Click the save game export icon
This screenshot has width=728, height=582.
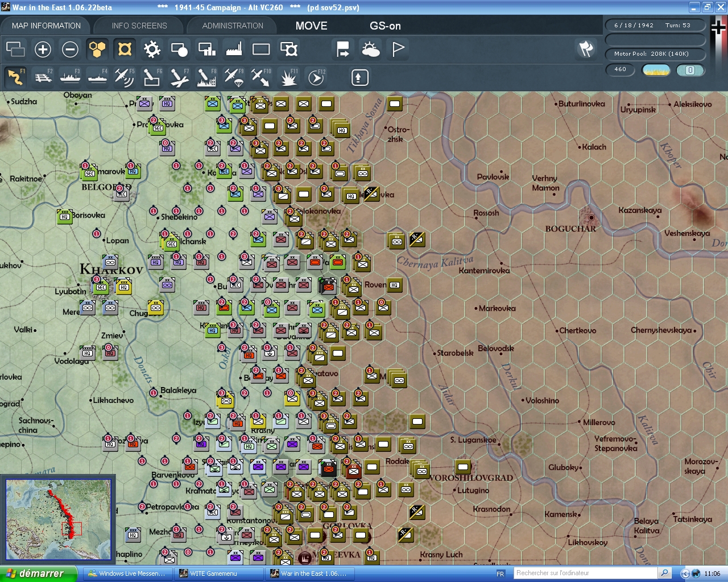click(x=342, y=49)
